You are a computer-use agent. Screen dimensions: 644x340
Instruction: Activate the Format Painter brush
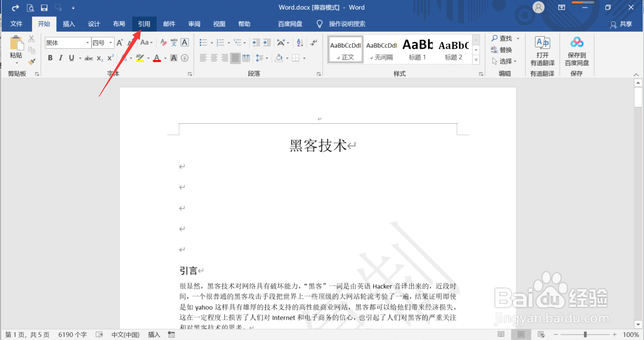[32, 62]
